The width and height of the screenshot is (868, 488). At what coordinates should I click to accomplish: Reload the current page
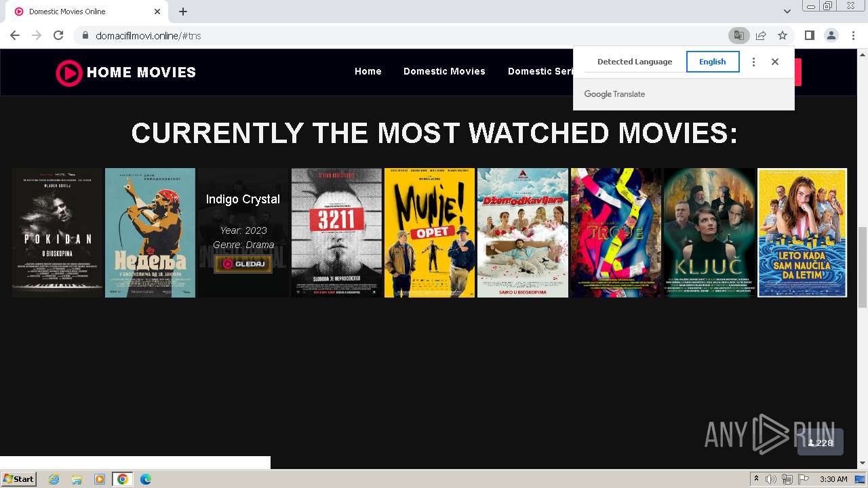point(58,35)
